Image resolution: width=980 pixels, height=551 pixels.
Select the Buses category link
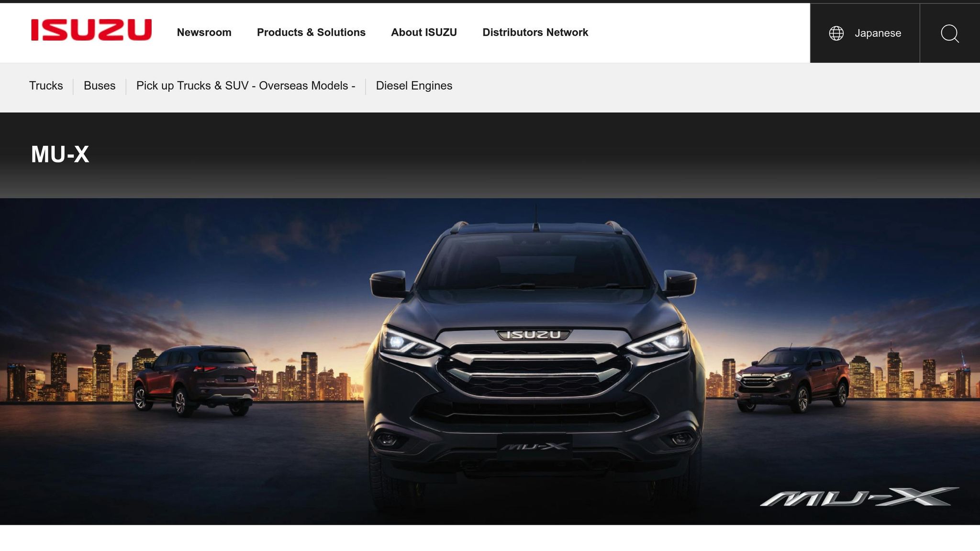click(100, 86)
